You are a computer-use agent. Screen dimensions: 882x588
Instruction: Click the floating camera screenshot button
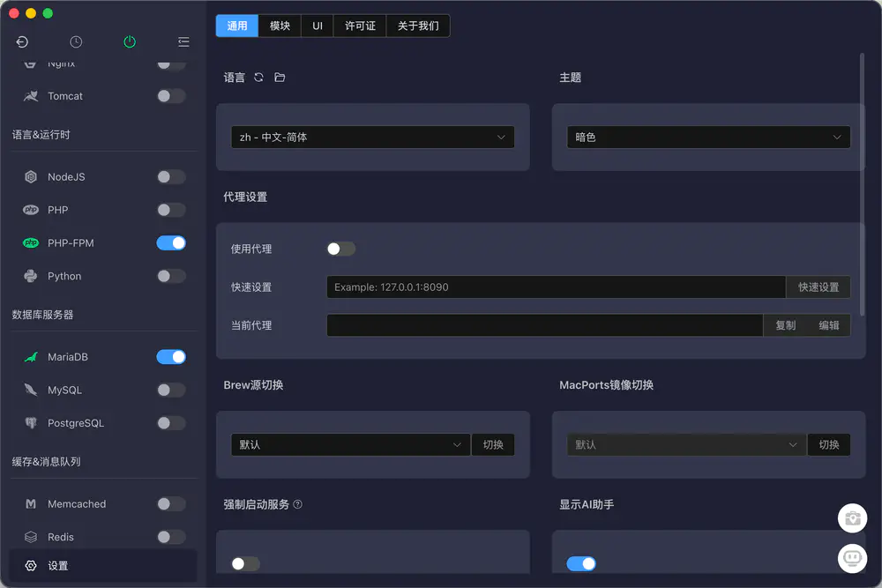click(x=852, y=518)
